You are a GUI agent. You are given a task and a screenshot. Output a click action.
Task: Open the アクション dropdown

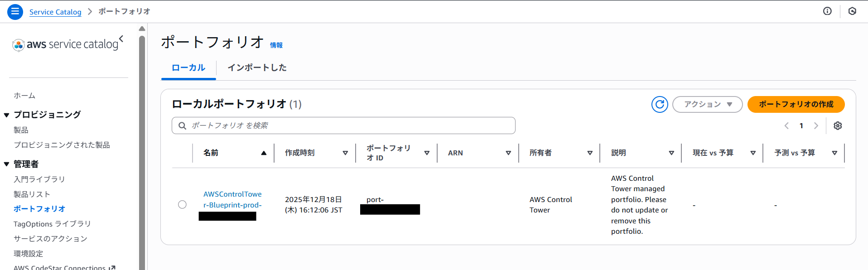tap(707, 104)
